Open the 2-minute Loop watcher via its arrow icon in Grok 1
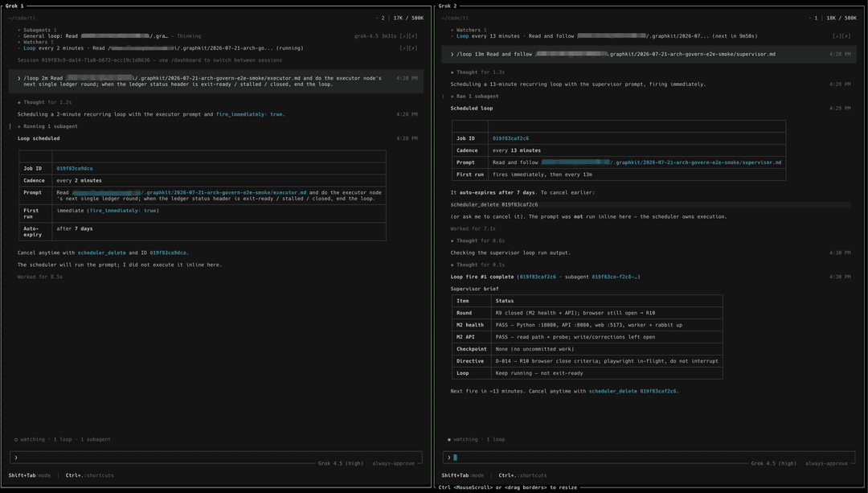The height and width of the screenshot is (493, 868). (x=403, y=48)
